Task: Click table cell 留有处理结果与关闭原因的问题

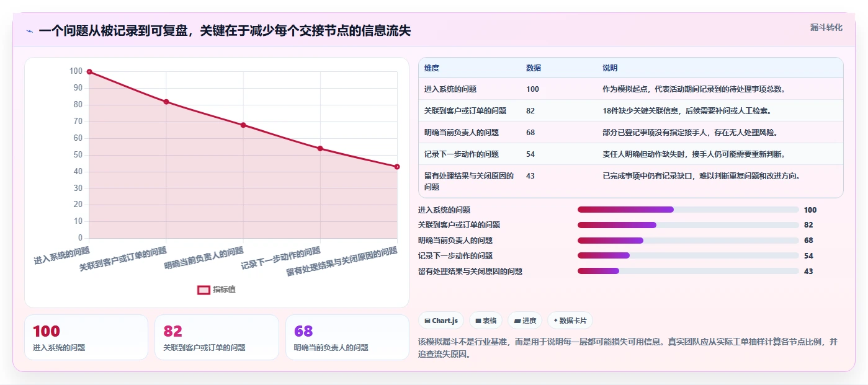Action: pyautogui.click(x=469, y=181)
